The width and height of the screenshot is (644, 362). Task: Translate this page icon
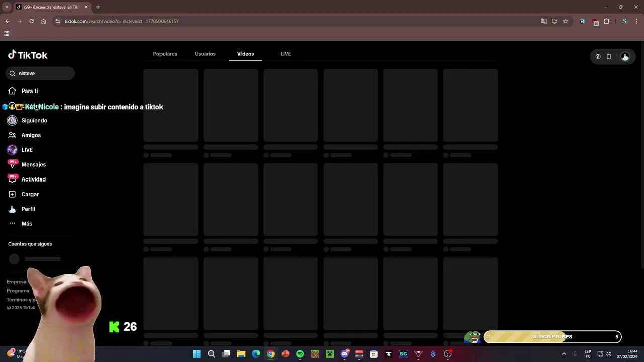544,21
